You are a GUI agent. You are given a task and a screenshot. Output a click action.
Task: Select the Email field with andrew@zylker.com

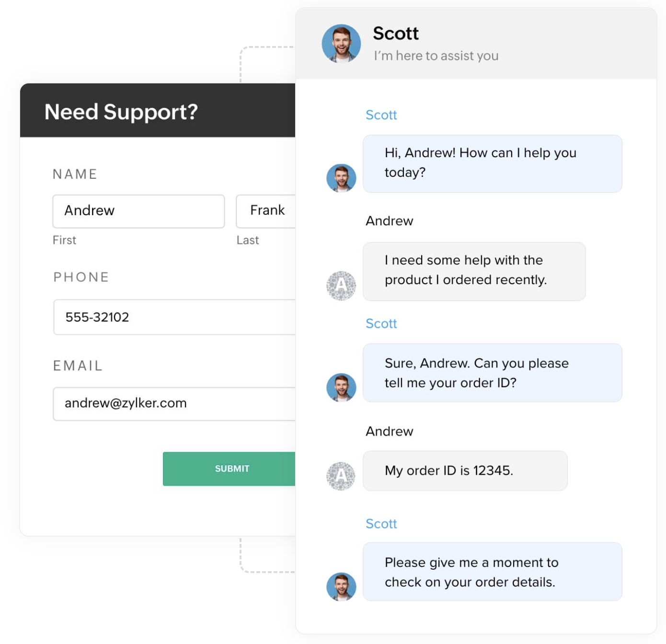pyautogui.click(x=174, y=403)
